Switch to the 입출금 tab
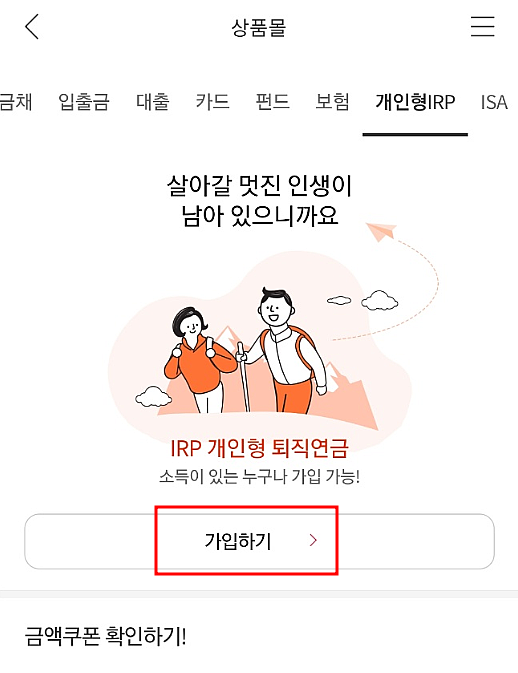This screenshot has height=673, width=518. coord(84,102)
